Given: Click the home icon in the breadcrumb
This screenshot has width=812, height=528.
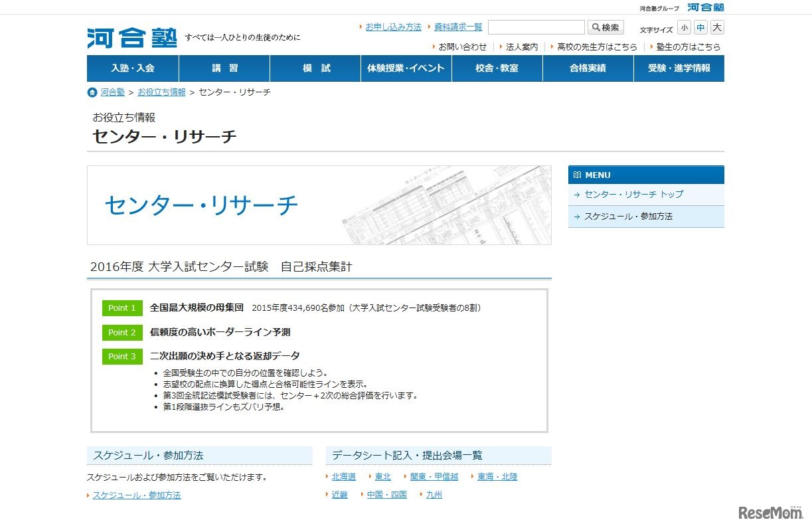Looking at the screenshot, I should tap(92, 92).
